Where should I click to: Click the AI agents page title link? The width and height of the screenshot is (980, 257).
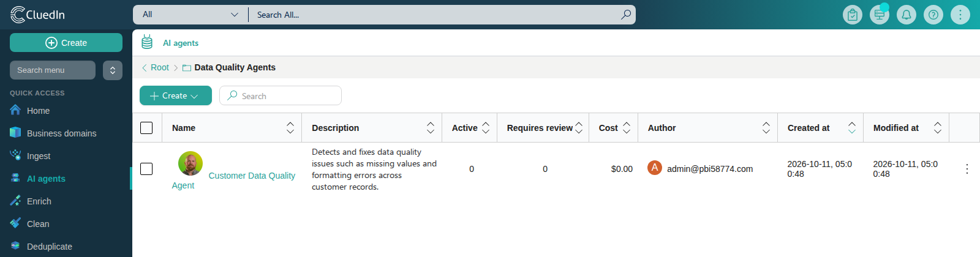(181, 43)
